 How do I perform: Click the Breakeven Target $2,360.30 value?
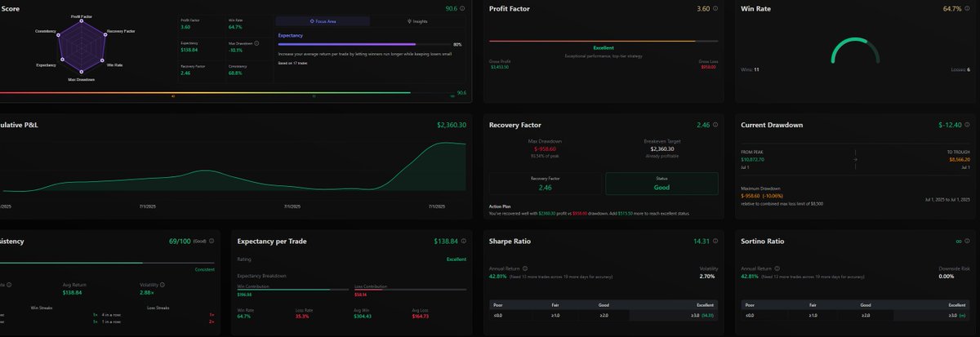coord(662,149)
